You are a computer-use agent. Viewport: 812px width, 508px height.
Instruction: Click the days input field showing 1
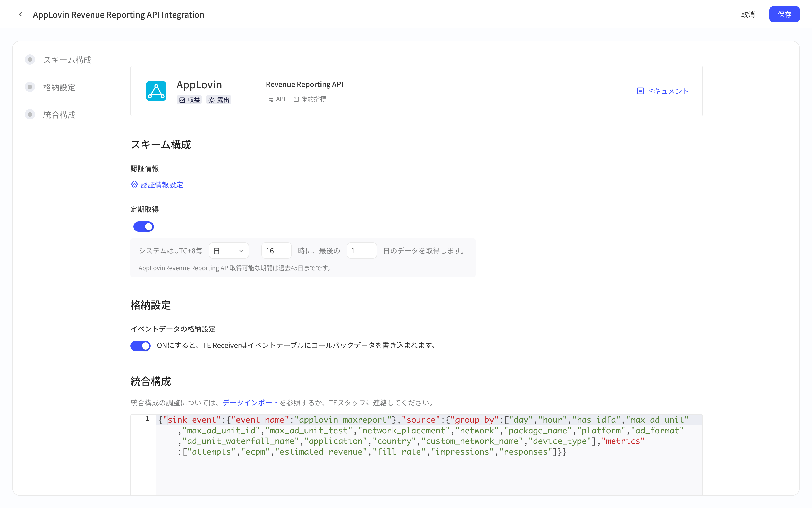point(361,251)
